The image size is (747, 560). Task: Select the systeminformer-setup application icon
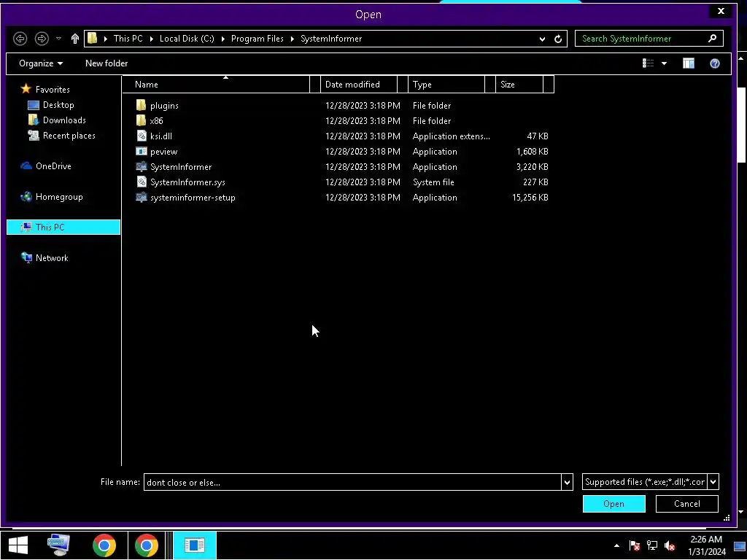[141, 197]
